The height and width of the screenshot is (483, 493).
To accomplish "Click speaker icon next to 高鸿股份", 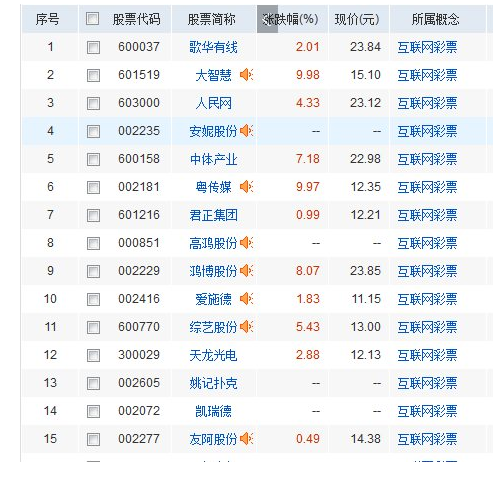I will (246, 243).
